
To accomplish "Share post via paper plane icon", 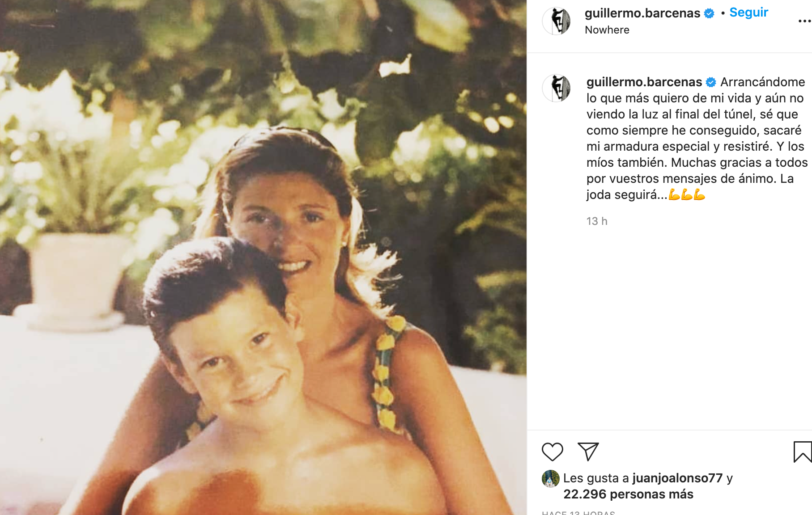I will pyautogui.click(x=588, y=452).
